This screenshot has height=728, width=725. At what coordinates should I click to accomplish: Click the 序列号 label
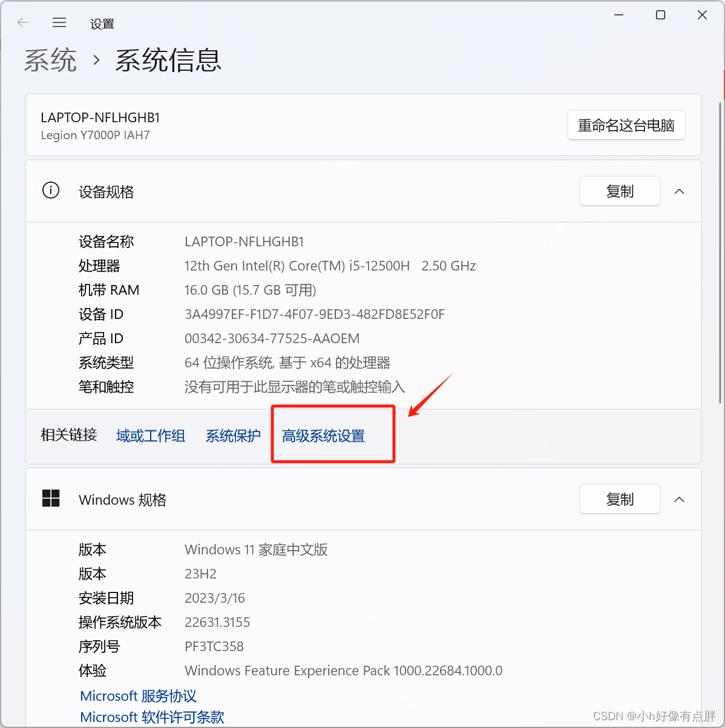tap(99, 646)
